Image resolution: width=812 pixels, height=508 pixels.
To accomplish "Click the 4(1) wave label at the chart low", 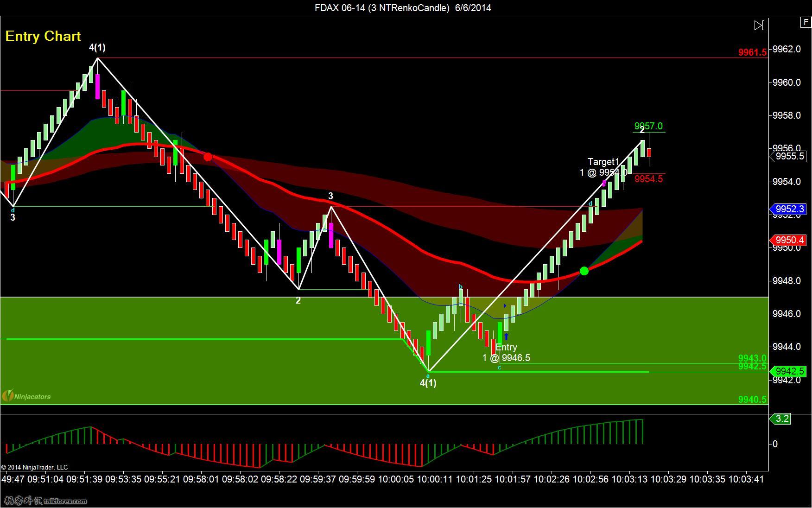I will (428, 383).
